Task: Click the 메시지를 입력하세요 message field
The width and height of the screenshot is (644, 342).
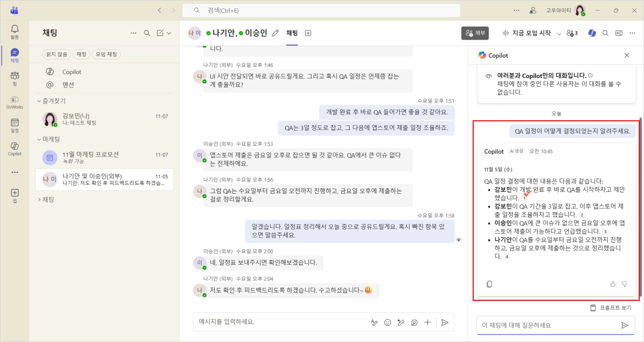Action: [279, 322]
